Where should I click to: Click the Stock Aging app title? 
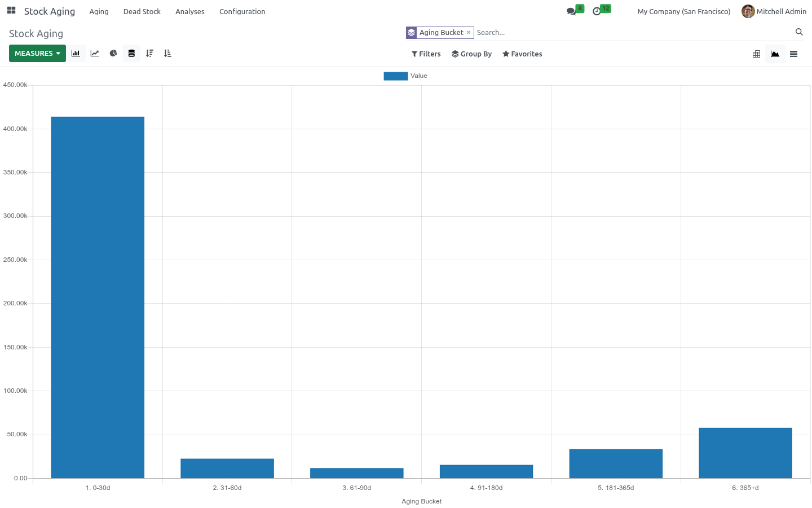pos(50,11)
